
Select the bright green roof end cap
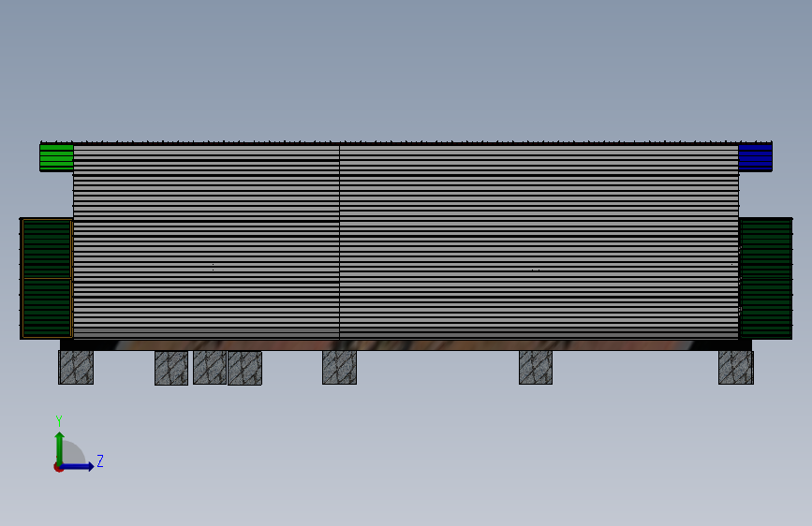(56, 157)
